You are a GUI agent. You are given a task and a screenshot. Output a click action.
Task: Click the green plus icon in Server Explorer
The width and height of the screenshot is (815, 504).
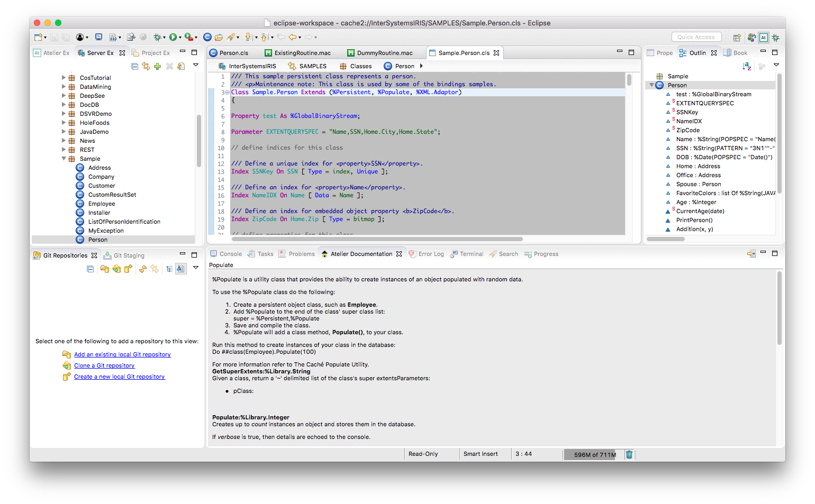click(x=157, y=66)
